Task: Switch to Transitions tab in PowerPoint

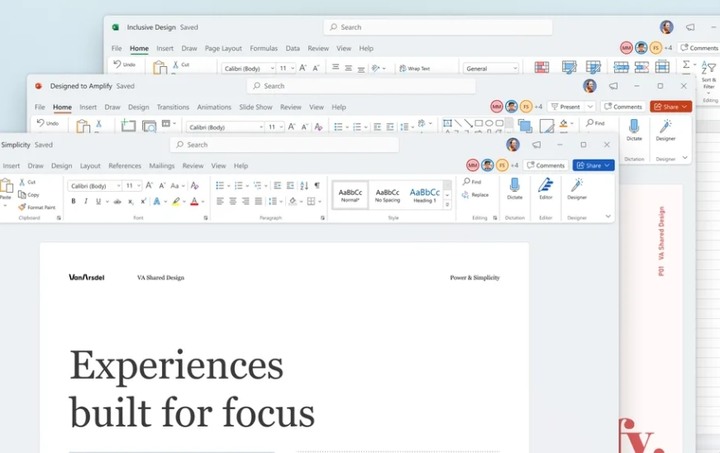Action: [x=173, y=107]
